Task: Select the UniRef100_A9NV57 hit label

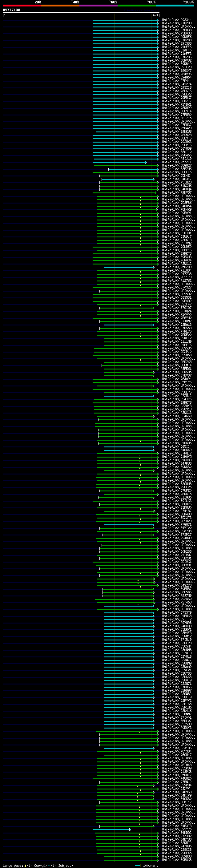Action: 176,193
